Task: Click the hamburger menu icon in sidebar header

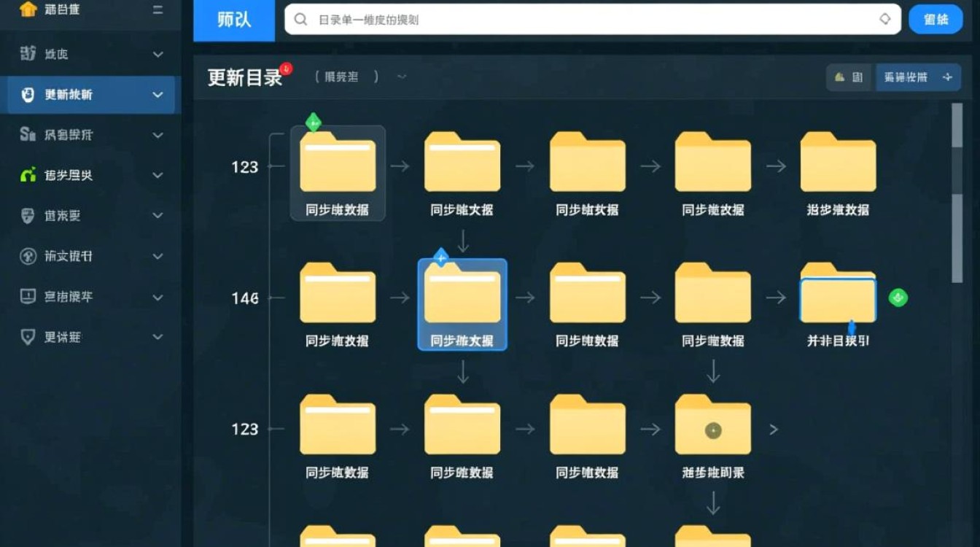Action: pyautogui.click(x=159, y=10)
